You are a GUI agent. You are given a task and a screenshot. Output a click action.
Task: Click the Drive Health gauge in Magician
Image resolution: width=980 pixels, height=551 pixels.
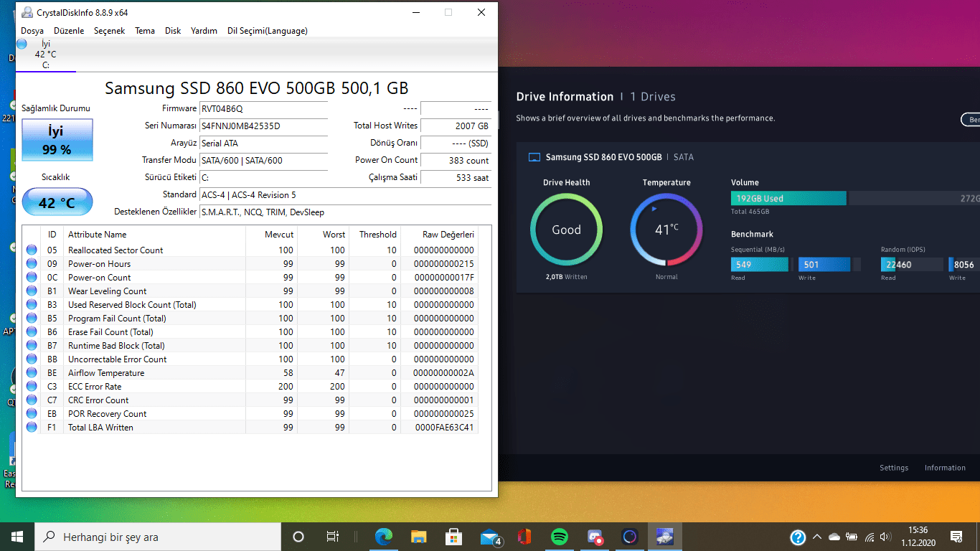click(566, 230)
